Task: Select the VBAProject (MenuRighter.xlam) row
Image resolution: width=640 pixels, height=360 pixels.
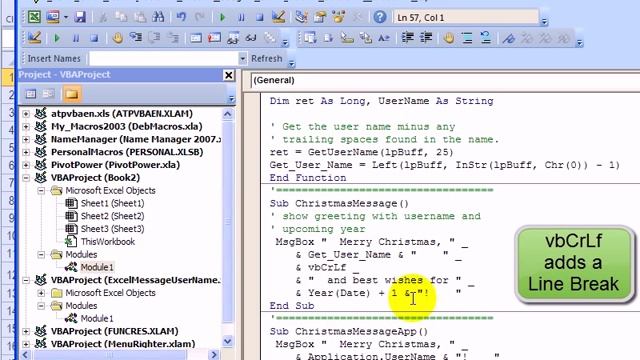Action: pos(122,344)
